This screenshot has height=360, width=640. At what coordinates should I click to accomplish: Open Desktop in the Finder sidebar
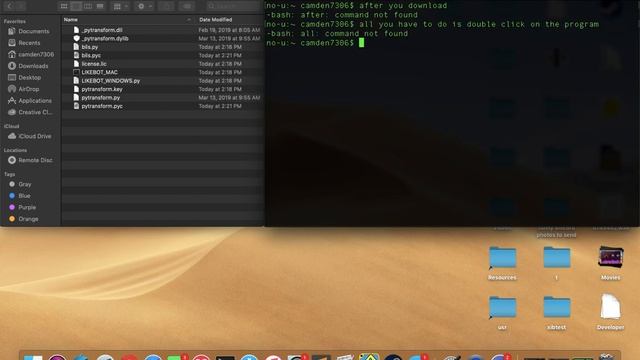pyautogui.click(x=24, y=77)
